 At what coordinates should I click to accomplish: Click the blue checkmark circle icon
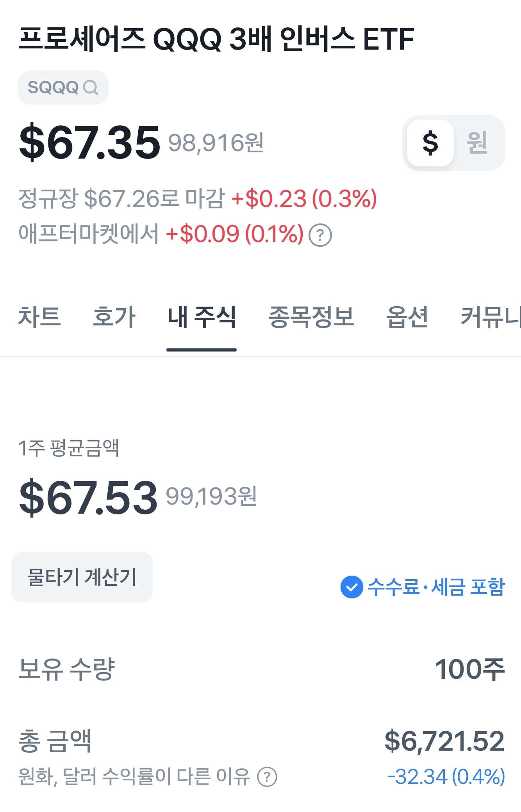click(351, 587)
